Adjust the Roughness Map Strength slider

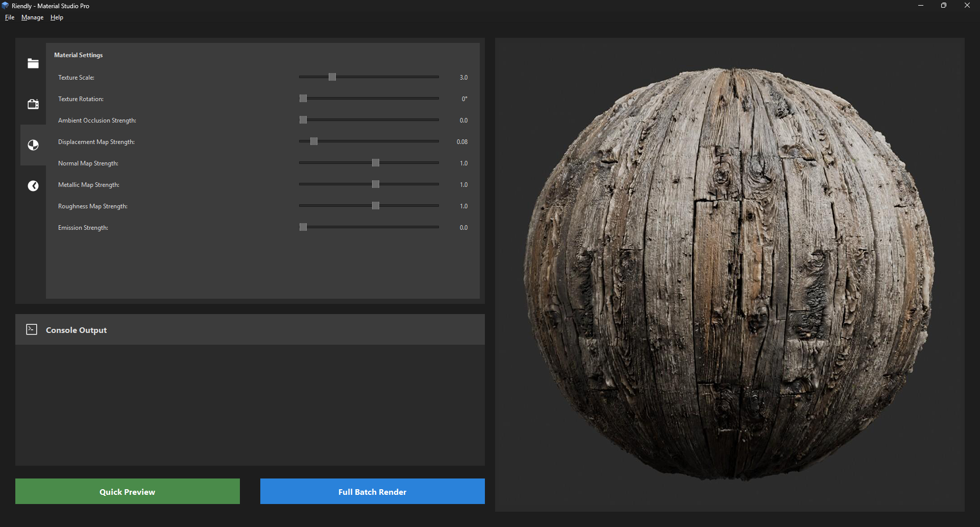pyautogui.click(x=376, y=206)
